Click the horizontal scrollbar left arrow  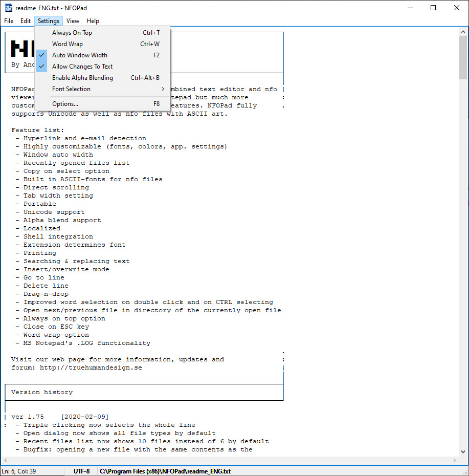tap(6, 460)
